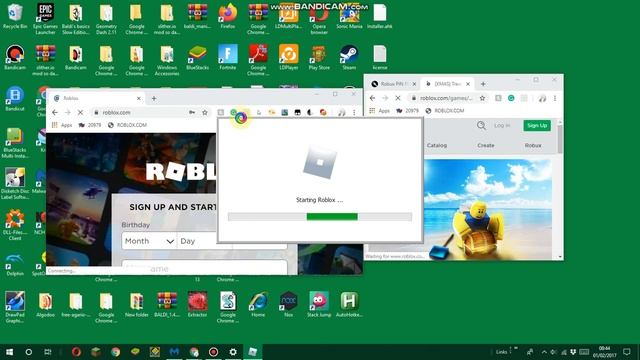Open the Opera browser desktop shortcut
The height and width of the screenshot is (360, 640).
click(x=319, y=18)
